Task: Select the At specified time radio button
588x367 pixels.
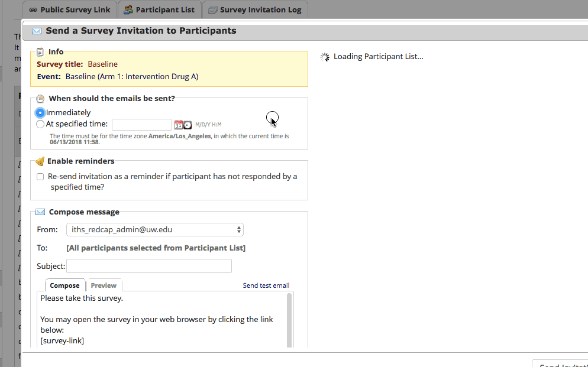Action: coord(40,124)
